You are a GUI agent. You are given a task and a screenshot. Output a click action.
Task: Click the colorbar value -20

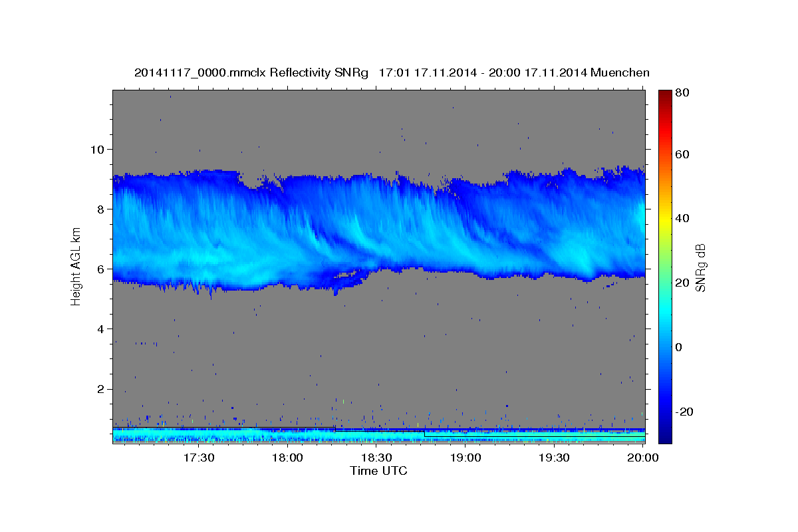(x=684, y=412)
